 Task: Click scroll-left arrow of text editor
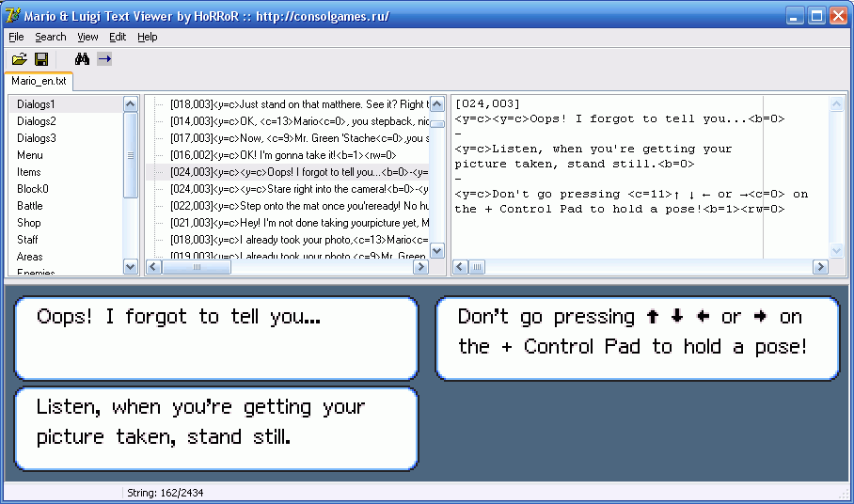(x=460, y=267)
